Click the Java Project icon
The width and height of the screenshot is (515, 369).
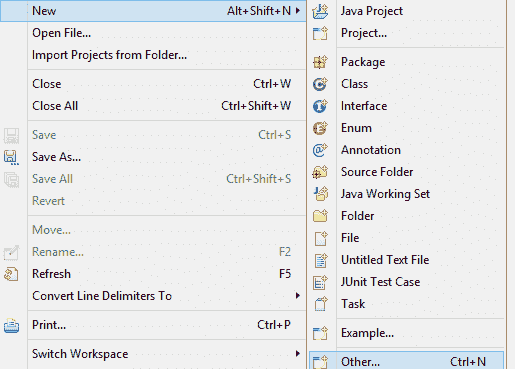pos(320,11)
